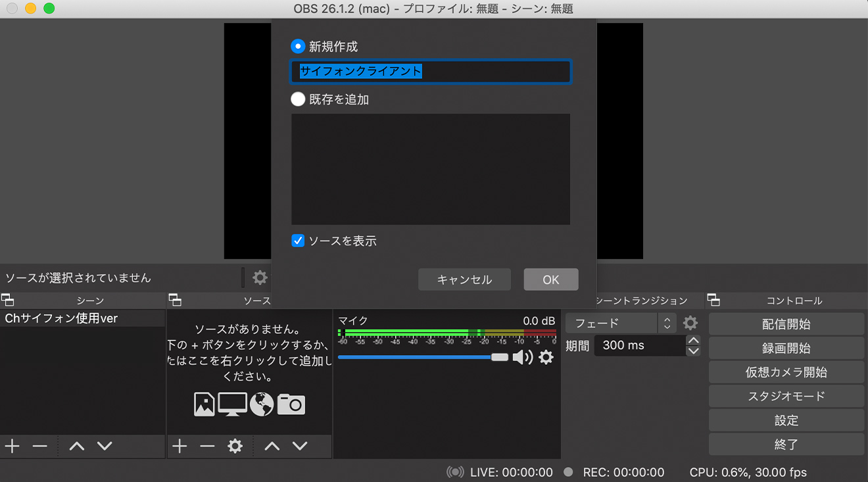Click the キャンセル button
The width and height of the screenshot is (868, 482).
click(464, 279)
